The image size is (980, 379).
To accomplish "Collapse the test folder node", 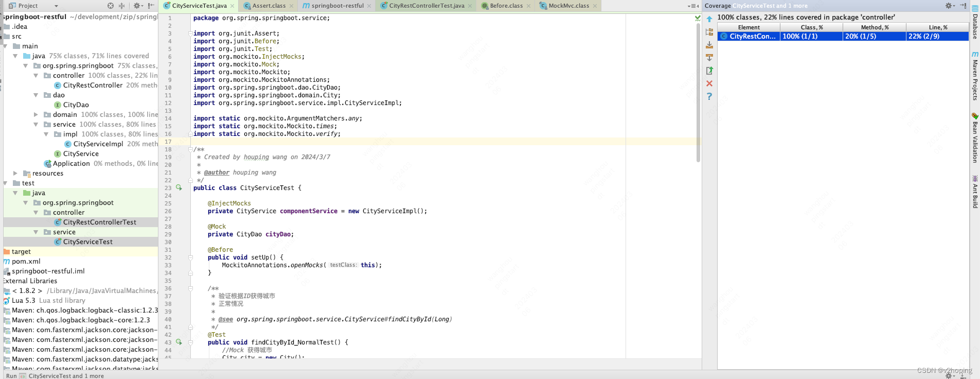I will (5, 183).
